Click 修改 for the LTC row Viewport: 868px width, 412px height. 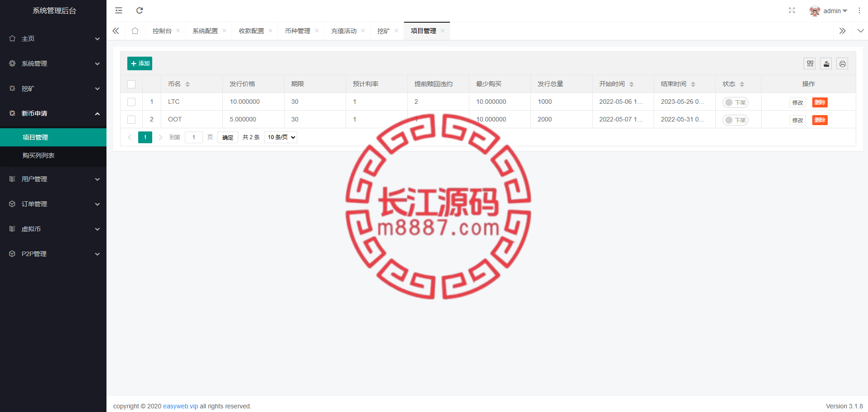tap(798, 102)
